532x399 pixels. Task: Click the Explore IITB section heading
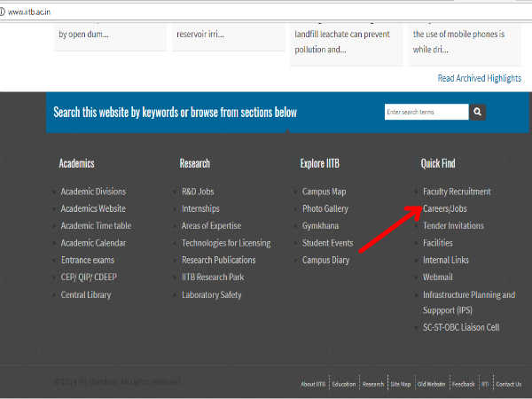(x=319, y=163)
